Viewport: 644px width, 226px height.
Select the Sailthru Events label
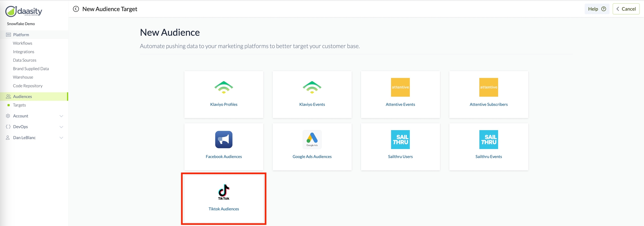pyautogui.click(x=488, y=157)
